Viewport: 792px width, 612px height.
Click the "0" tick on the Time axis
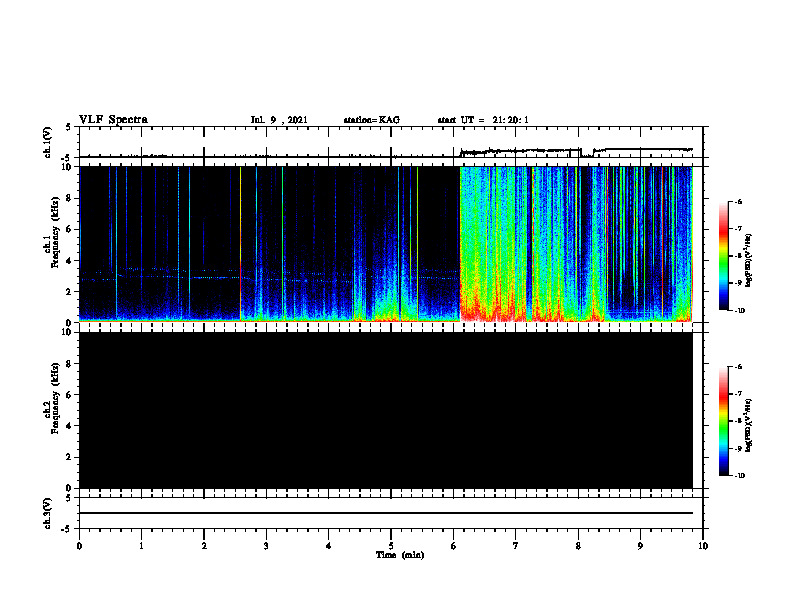79,546
